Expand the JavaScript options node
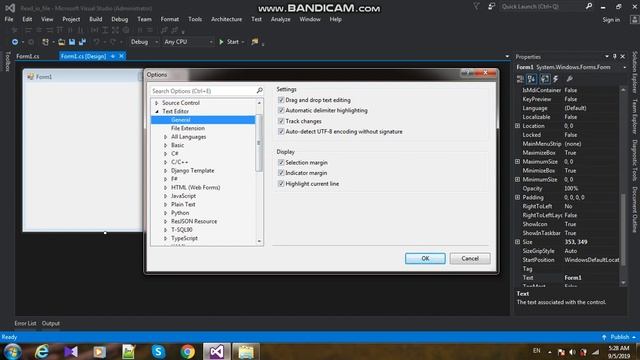 pyautogui.click(x=165, y=196)
